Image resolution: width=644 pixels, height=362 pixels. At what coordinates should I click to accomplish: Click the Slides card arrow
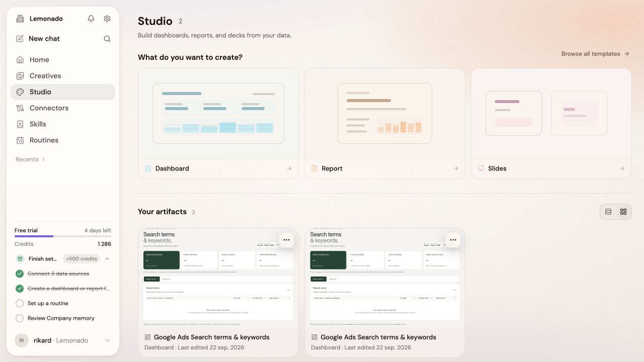click(x=622, y=168)
